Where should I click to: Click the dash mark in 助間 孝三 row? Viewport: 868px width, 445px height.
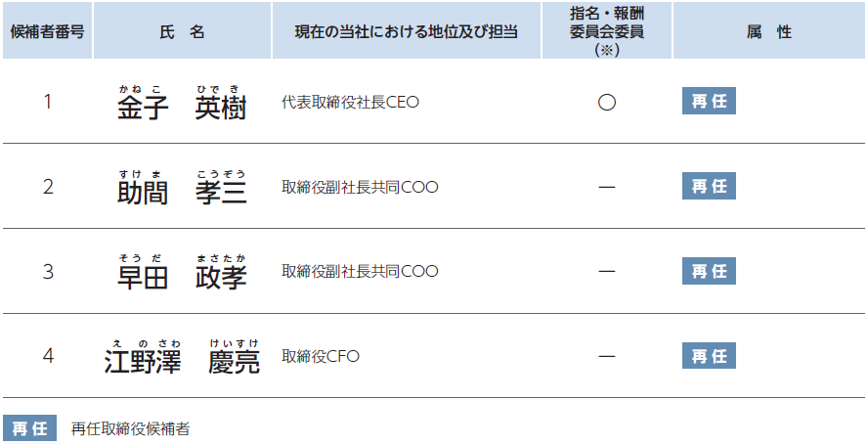coord(607,187)
